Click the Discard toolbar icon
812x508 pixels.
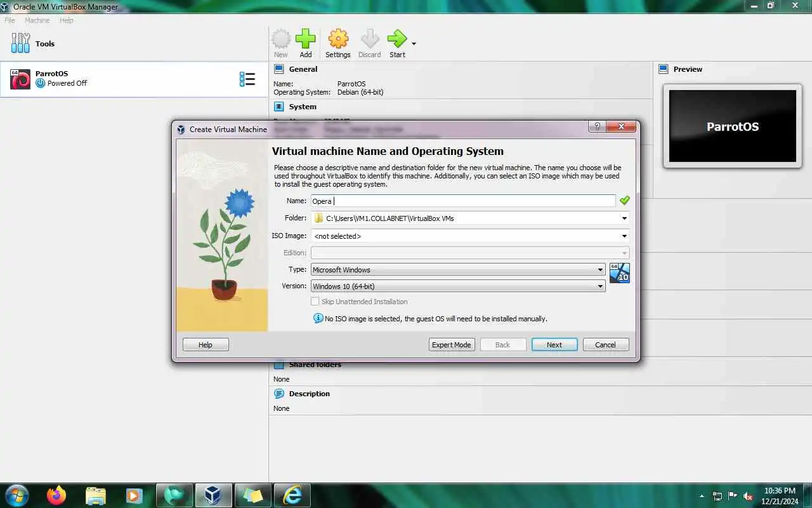point(370,39)
